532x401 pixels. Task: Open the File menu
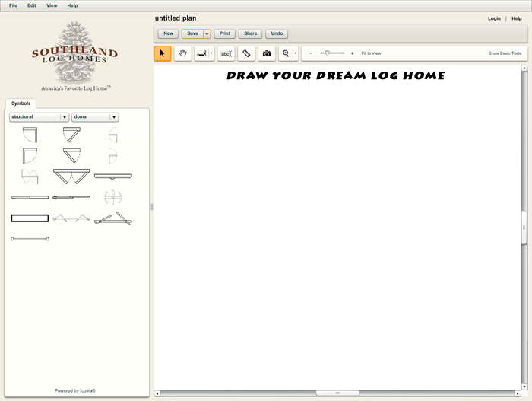pyautogui.click(x=13, y=5)
